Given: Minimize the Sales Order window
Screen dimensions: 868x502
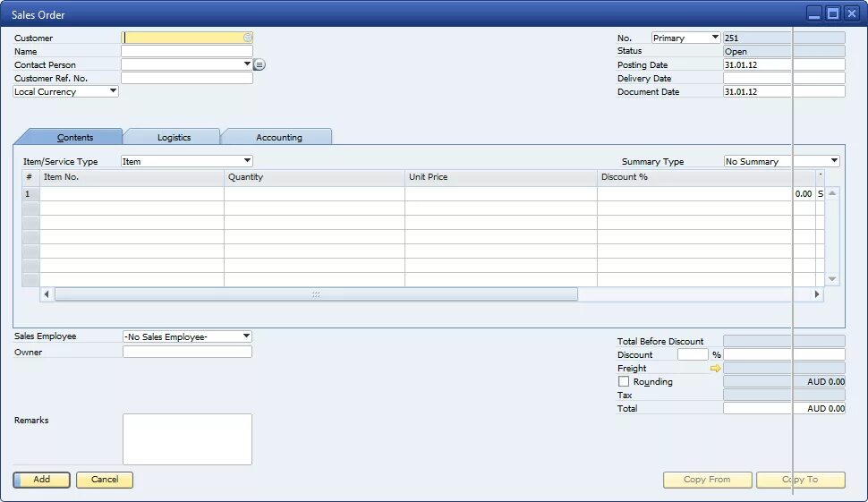Looking at the screenshot, I should [813, 13].
